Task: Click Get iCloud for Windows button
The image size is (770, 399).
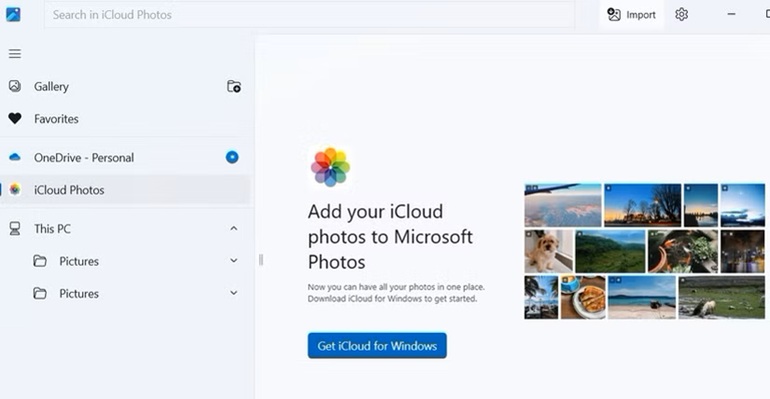Action: pyautogui.click(x=377, y=346)
